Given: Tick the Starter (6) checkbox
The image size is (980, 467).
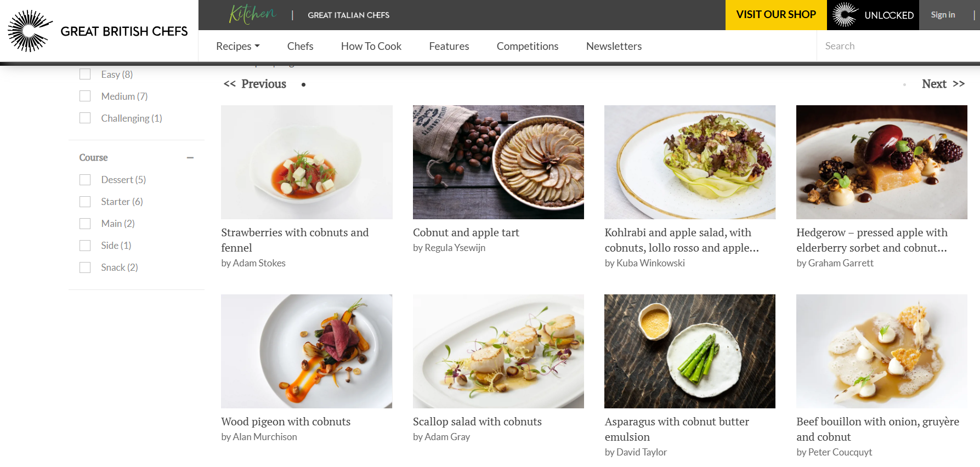Looking at the screenshot, I should tap(85, 202).
